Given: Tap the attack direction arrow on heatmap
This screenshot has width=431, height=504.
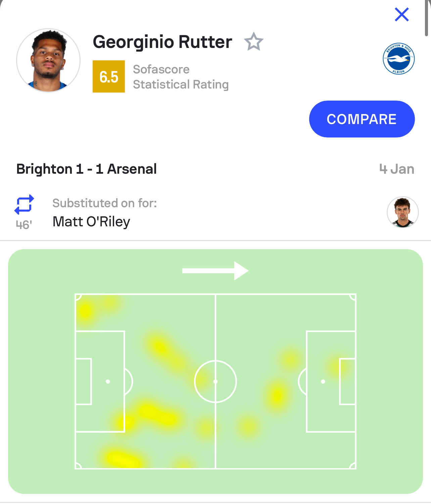Looking at the screenshot, I should (x=215, y=271).
